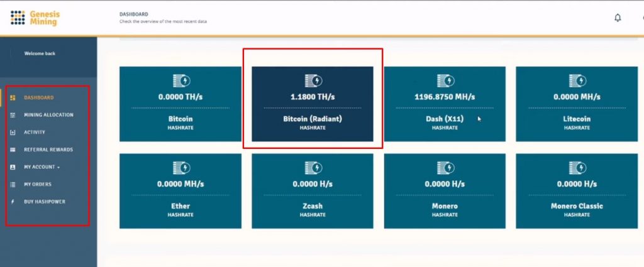
Task: Open Referral Rewards
Action: tap(48, 150)
